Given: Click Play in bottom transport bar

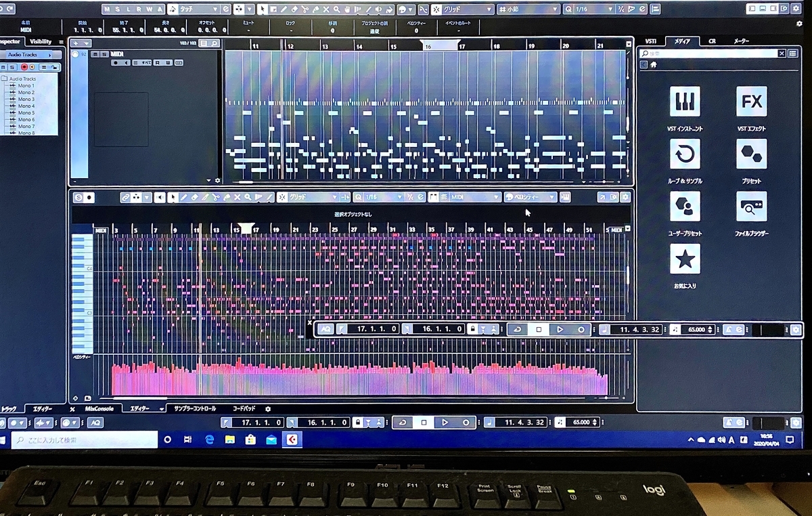Looking at the screenshot, I should (x=445, y=423).
